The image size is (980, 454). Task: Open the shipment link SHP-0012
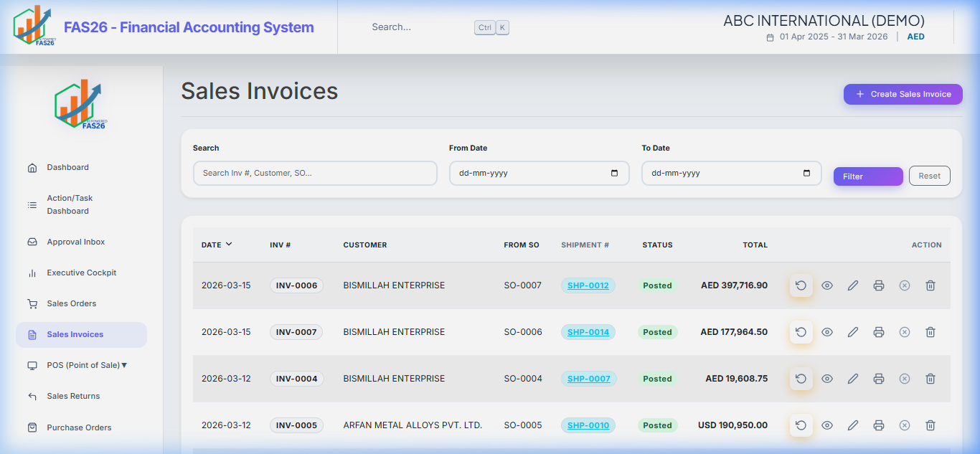tap(588, 285)
